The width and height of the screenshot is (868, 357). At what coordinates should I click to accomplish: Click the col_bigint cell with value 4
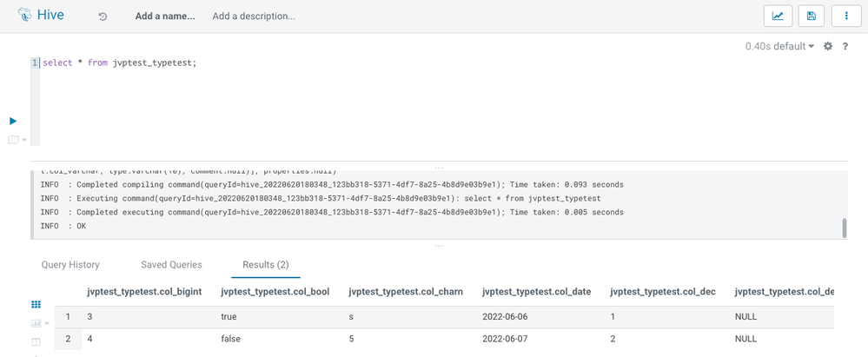coord(90,339)
